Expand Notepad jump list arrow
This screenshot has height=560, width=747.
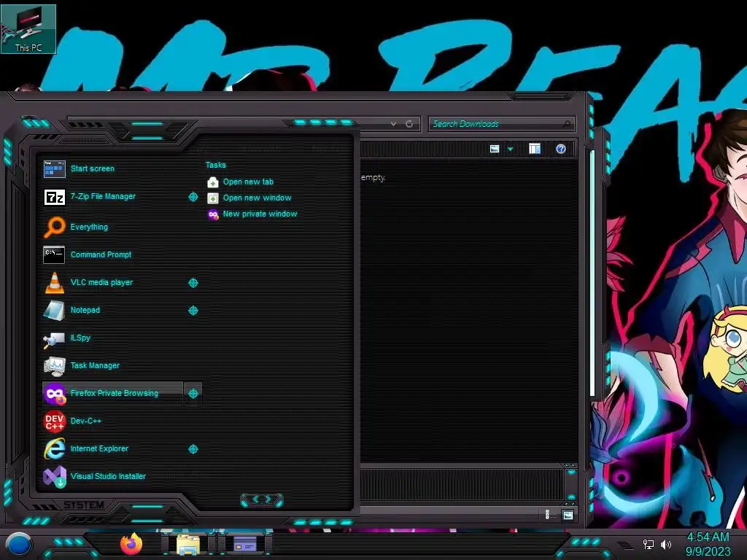[x=193, y=311]
